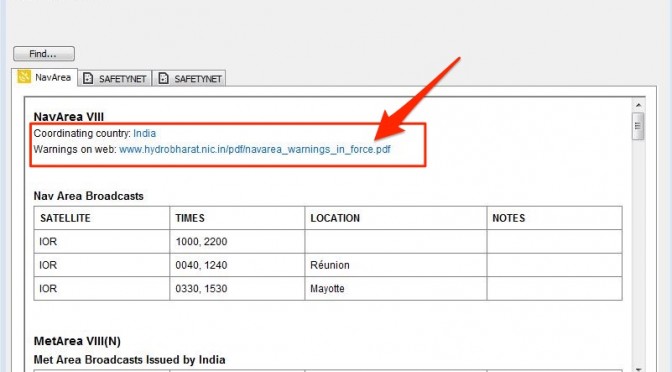Click the NavArea VIII heading
Viewport: 672px width, 372px height.
tap(69, 117)
